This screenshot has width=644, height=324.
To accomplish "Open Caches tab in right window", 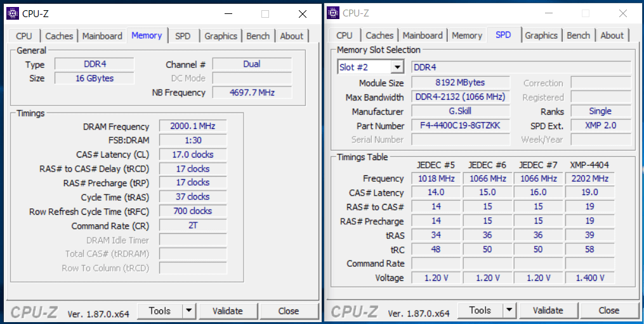I will (x=379, y=36).
